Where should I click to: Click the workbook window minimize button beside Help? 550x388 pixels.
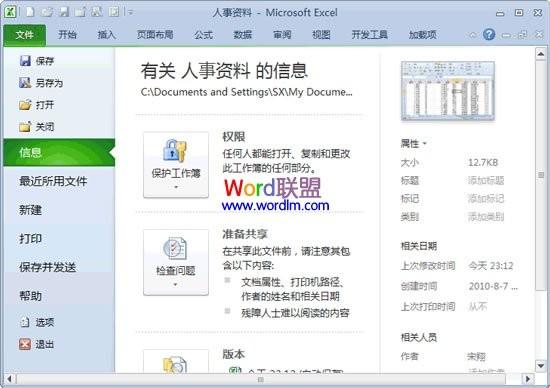(x=506, y=35)
